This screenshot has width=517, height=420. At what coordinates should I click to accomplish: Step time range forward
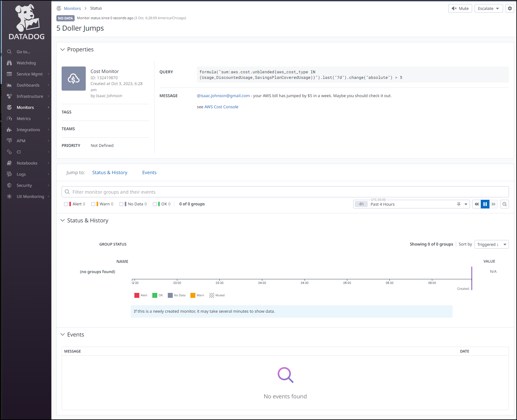coord(493,204)
